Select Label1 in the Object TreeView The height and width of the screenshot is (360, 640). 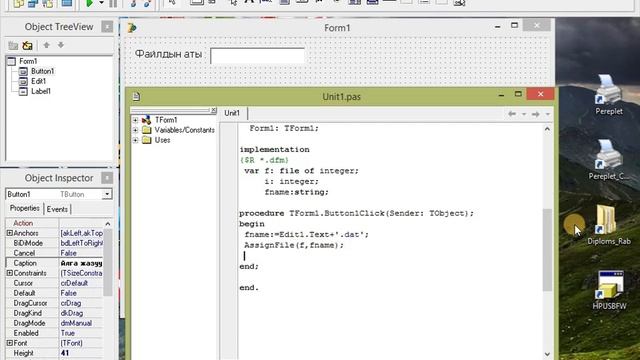(41, 91)
